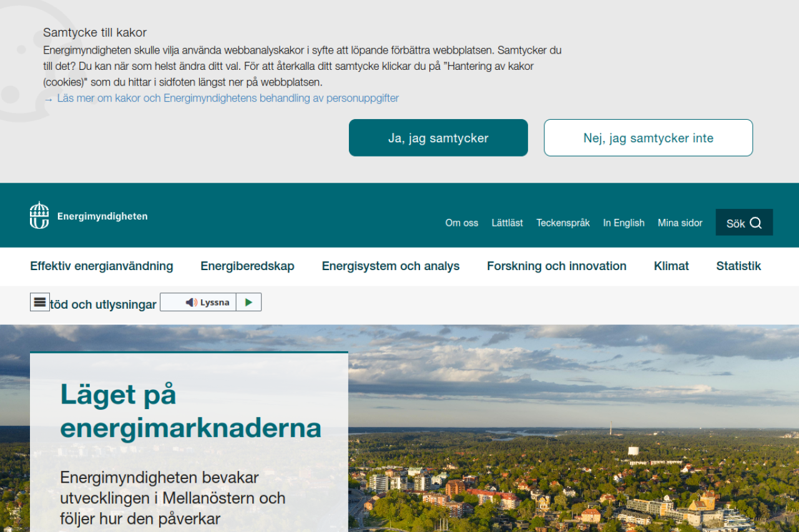Viewport: 799px width, 532px height.
Task: Click the "Läget på energimarknaderna" headline
Action: (190, 411)
